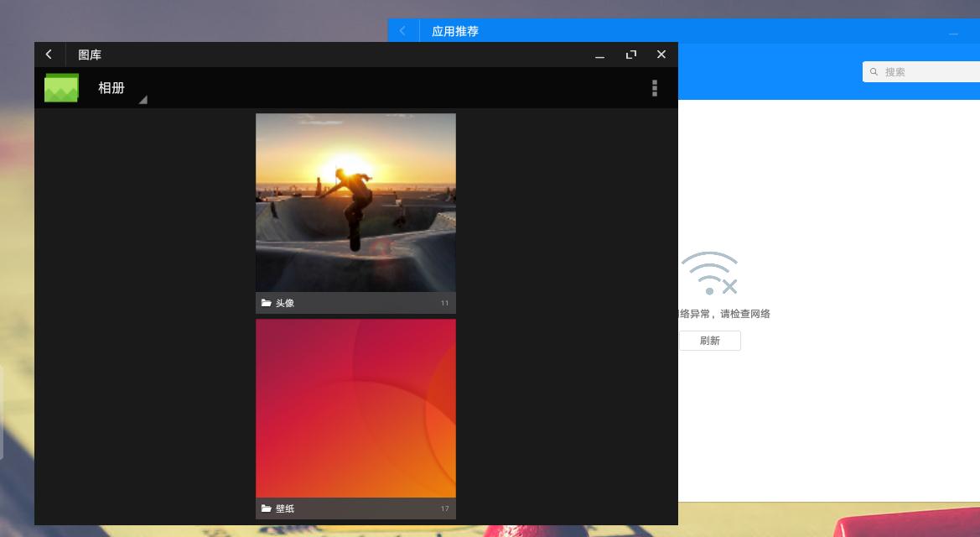
Task: Click the folder icon beside 头像
Action: pyautogui.click(x=267, y=303)
